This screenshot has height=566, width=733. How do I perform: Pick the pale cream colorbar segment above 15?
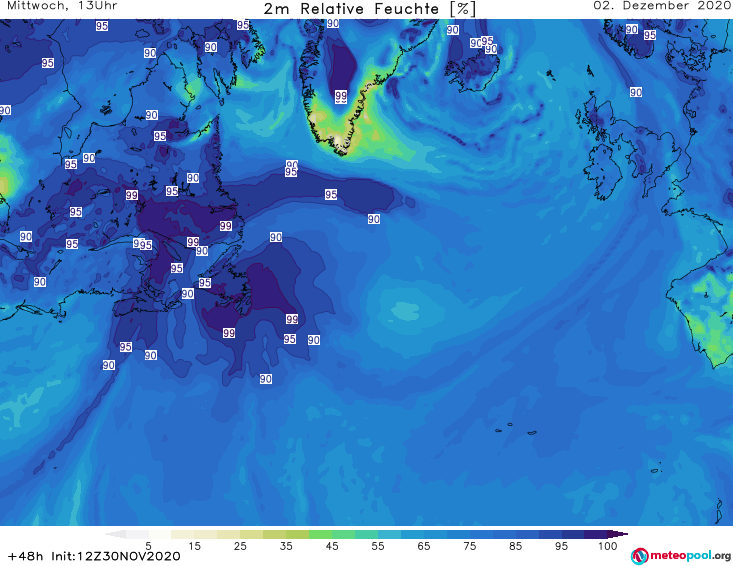click(183, 534)
